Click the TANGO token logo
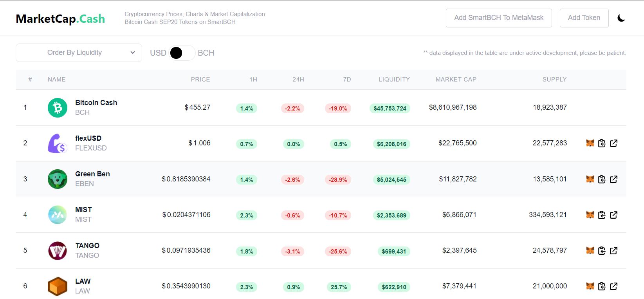644x299 pixels. (58, 251)
